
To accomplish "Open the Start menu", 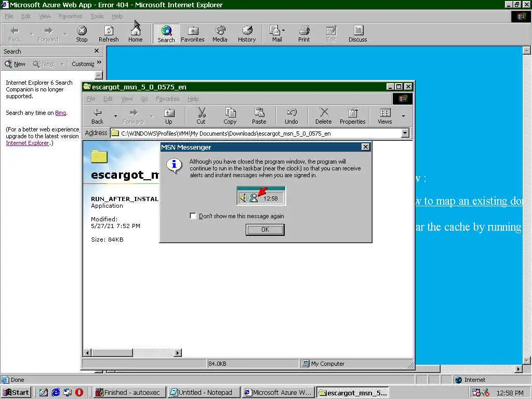I will point(16,393).
